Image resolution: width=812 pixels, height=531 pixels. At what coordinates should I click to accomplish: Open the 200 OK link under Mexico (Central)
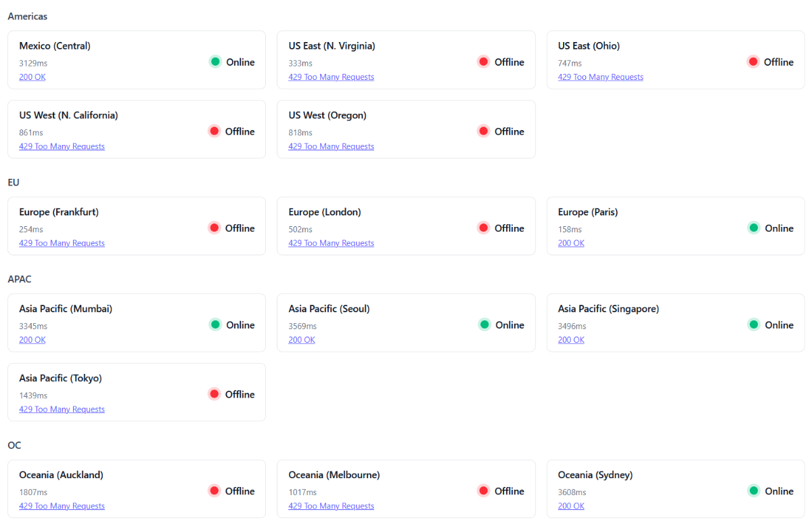pyautogui.click(x=32, y=77)
